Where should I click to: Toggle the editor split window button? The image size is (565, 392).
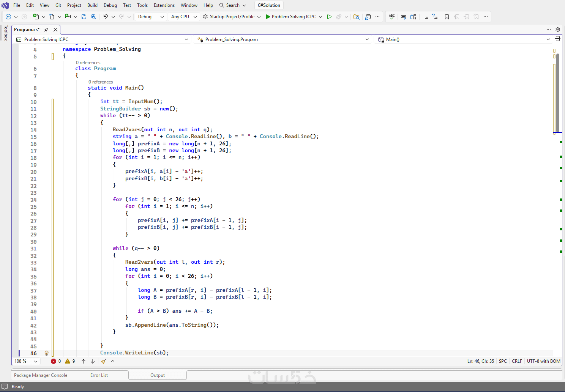[x=557, y=39]
